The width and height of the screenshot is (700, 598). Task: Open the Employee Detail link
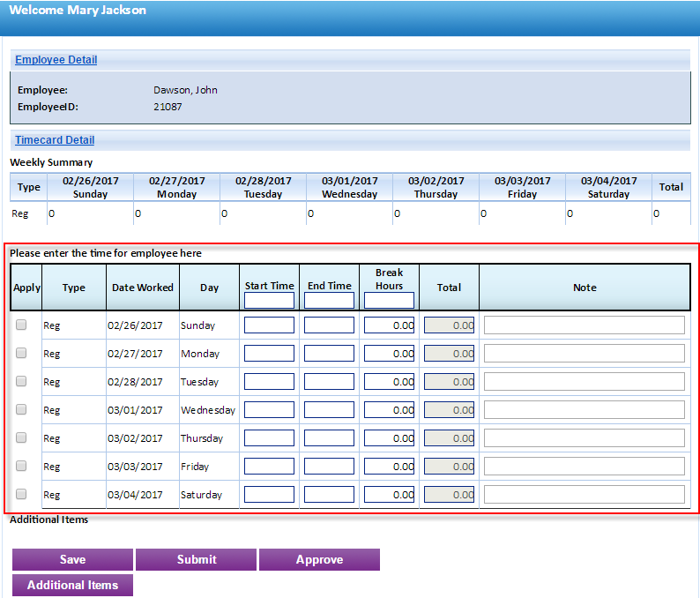click(x=56, y=60)
